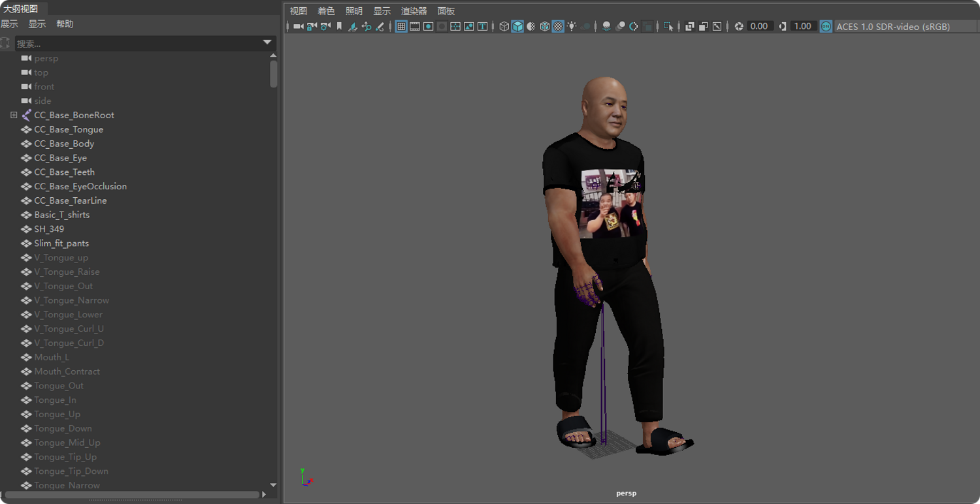Toggle the Field Chart overlay
Image resolution: width=980 pixels, height=504 pixels.
(x=455, y=27)
